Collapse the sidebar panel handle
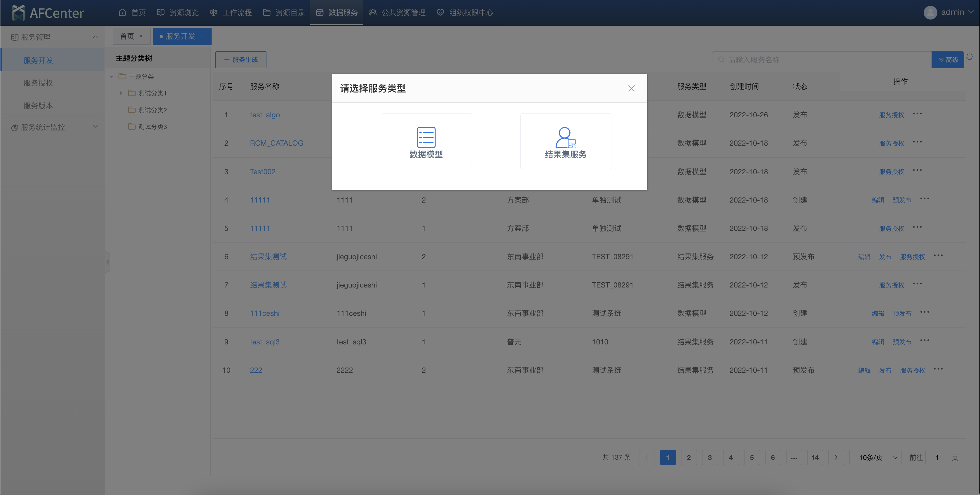Viewport: 980px width, 495px height. 108,262
